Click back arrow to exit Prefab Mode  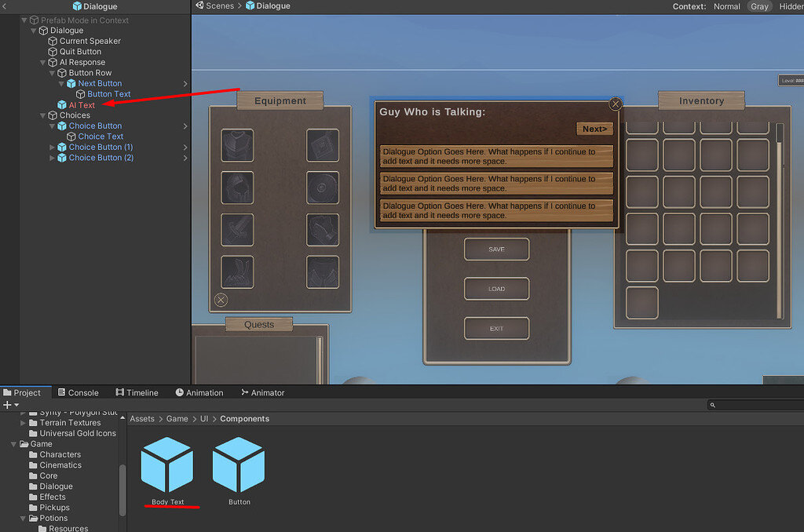pos(5,6)
